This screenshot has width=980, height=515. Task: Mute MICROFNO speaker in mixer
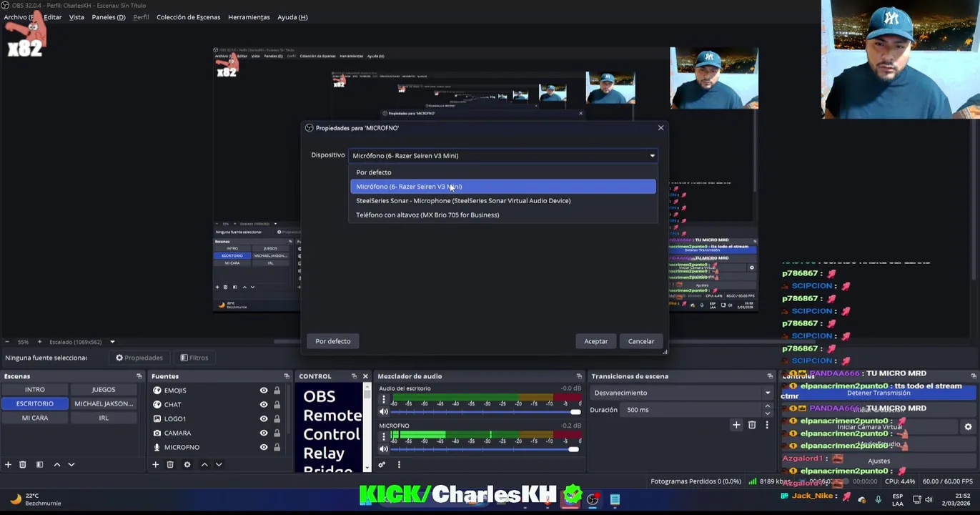384,449
